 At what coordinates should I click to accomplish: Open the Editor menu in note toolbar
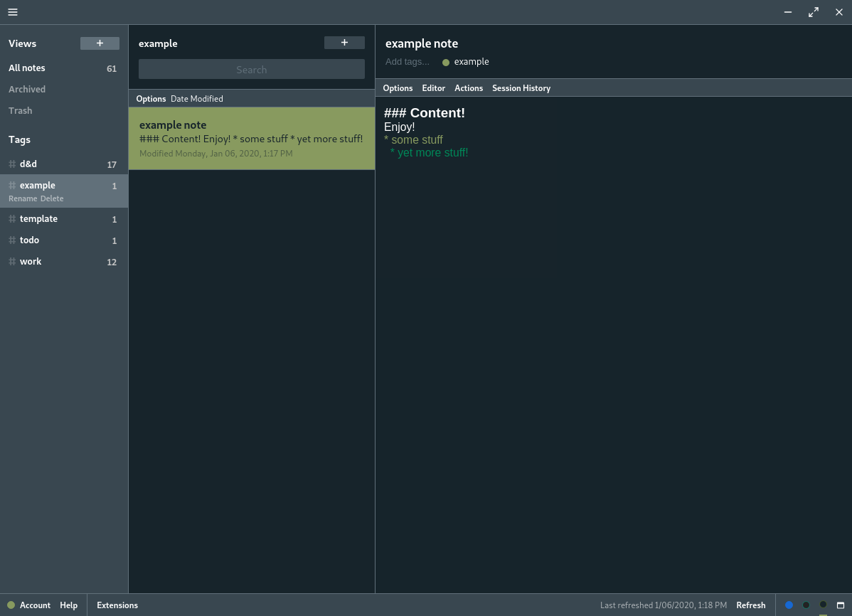(433, 88)
